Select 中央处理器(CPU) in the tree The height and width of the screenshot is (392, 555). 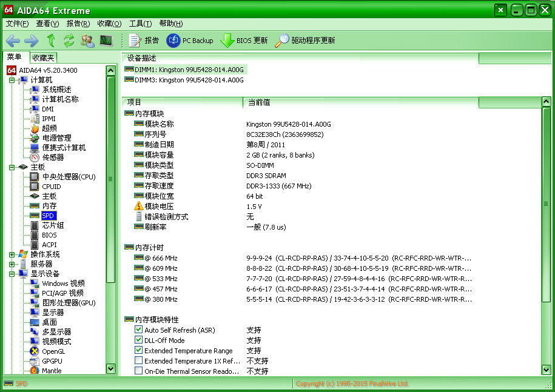[x=63, y=177]
